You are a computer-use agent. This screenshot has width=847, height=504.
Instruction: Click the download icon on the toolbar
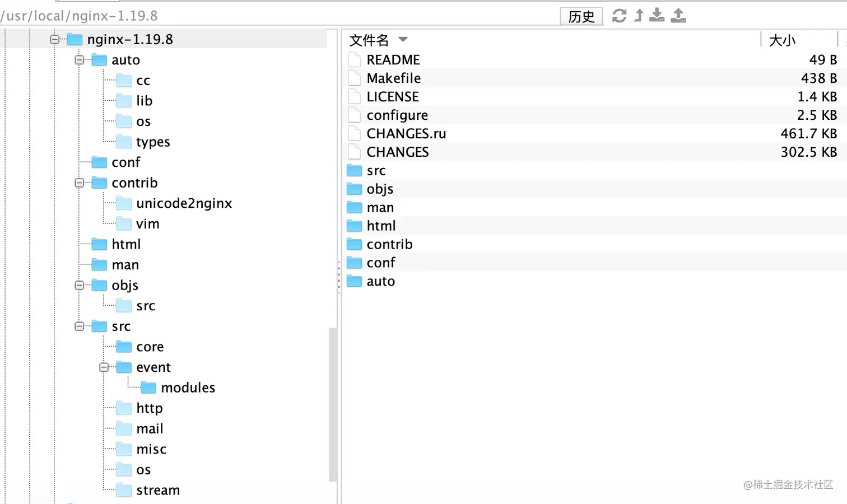[657, 16]
